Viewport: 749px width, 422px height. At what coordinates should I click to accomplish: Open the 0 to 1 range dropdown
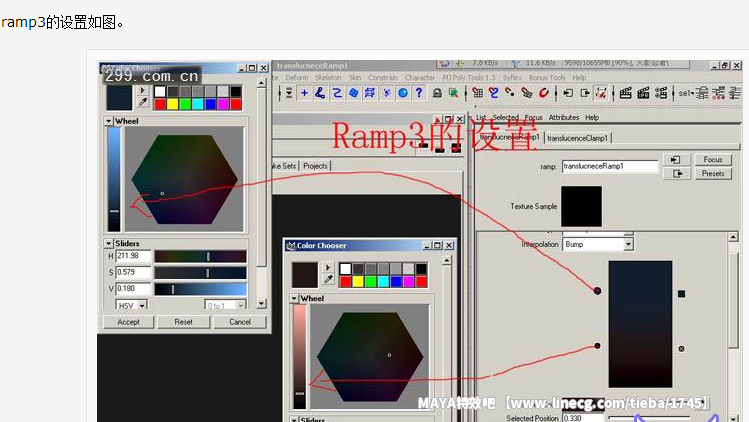pyautogui.click(x=225, y=305)
